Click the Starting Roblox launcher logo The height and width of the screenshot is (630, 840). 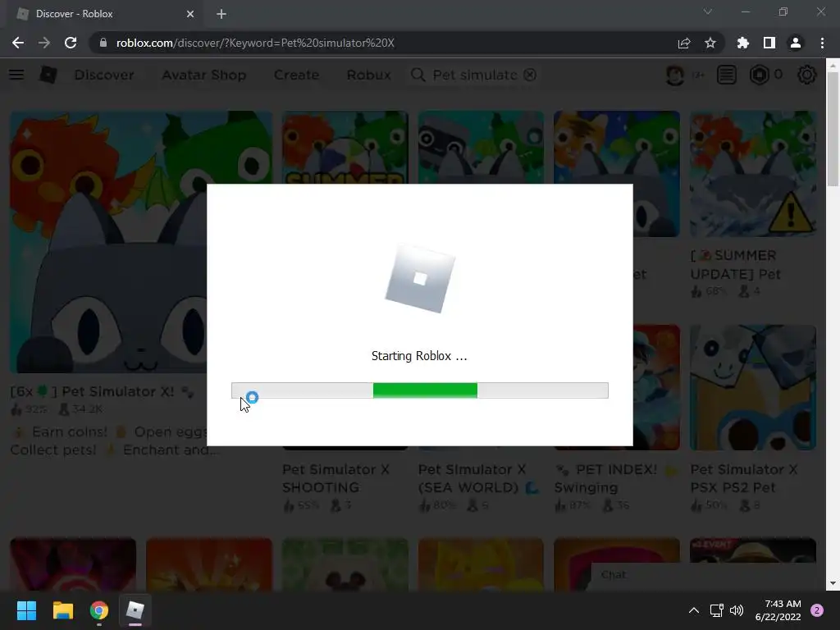click(x=420, y=278)
